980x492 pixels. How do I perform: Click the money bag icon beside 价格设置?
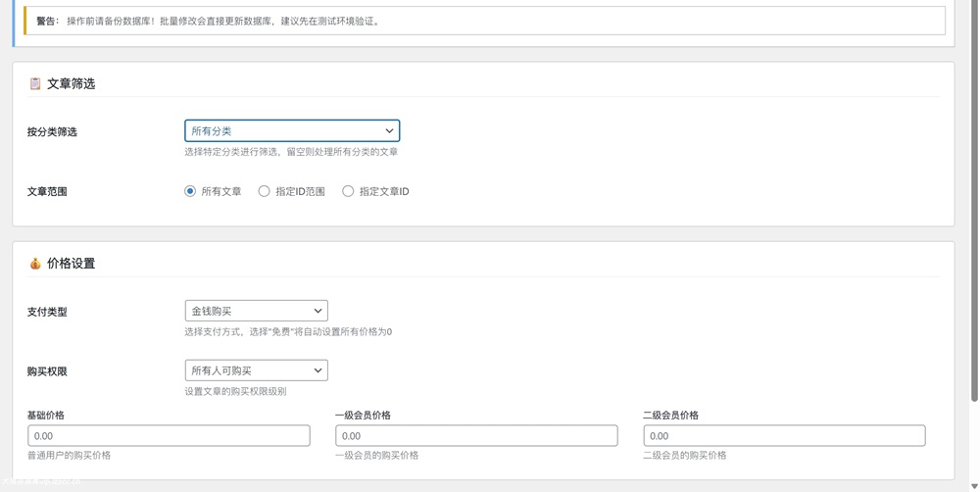point(35,264)
